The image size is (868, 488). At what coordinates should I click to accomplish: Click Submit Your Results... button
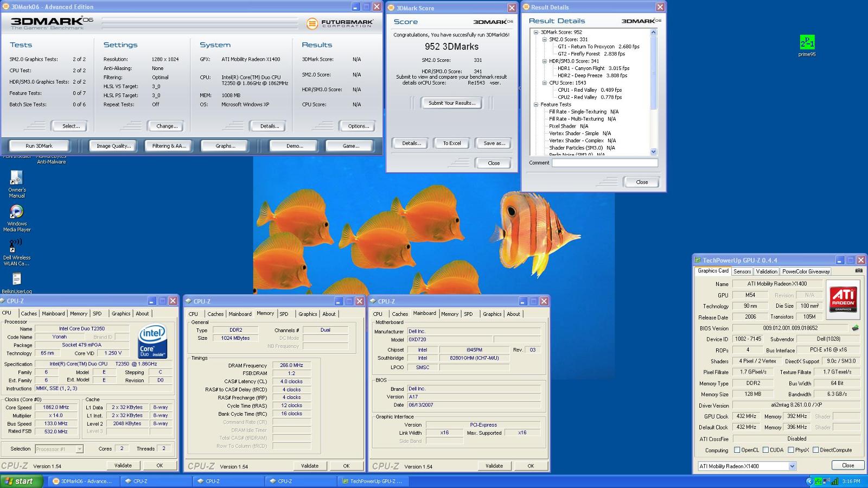[451, 103]
